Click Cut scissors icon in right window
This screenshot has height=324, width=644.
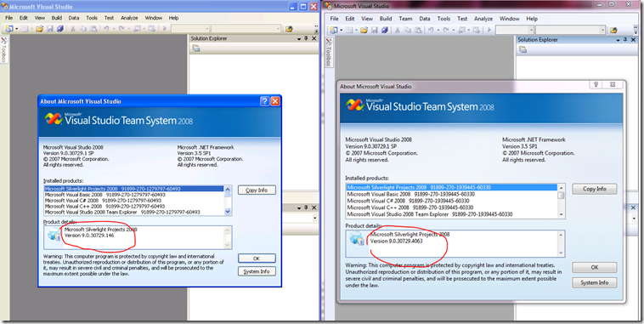click(x=397, y=30)
